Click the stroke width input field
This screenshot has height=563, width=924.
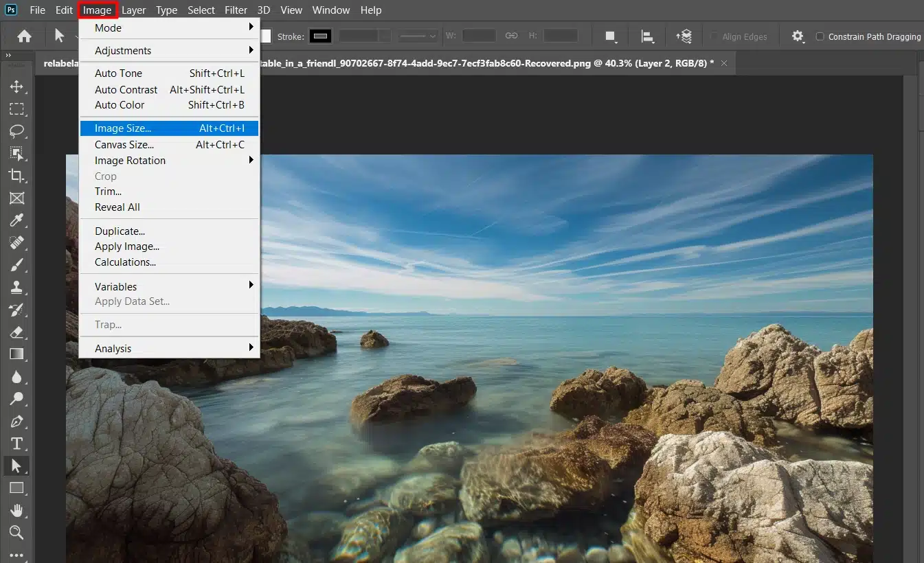(359, 36)
